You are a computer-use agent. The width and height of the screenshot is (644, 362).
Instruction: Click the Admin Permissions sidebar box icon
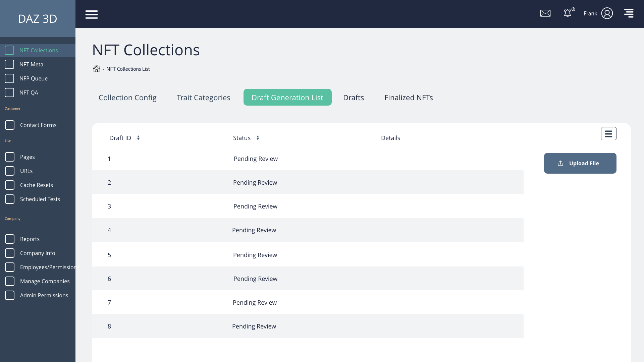[x=10, y=295]
